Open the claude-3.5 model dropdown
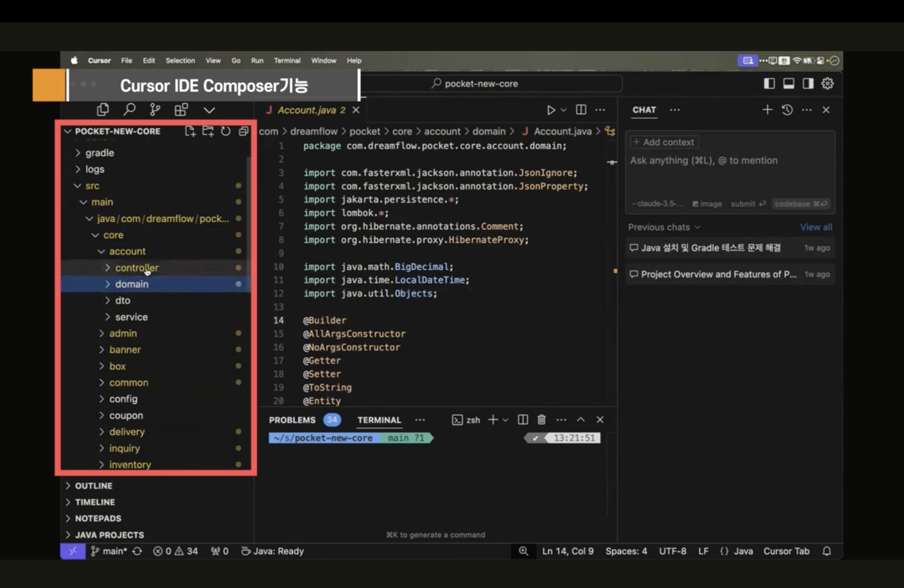904x588 pixels. pos(658,204)
